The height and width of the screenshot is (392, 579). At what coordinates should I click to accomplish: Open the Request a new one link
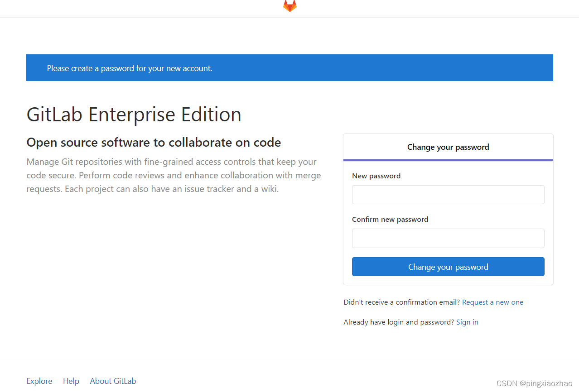pyautogui.click(x=492, y=302)
